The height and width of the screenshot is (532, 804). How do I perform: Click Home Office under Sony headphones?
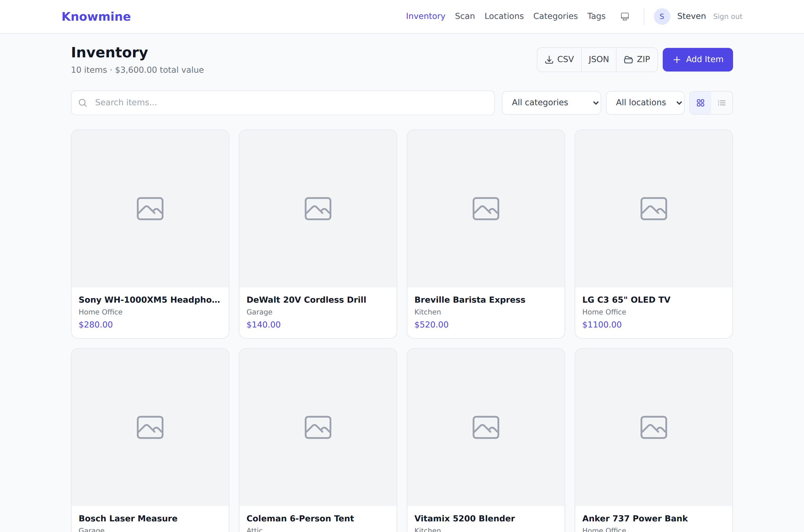100,312
